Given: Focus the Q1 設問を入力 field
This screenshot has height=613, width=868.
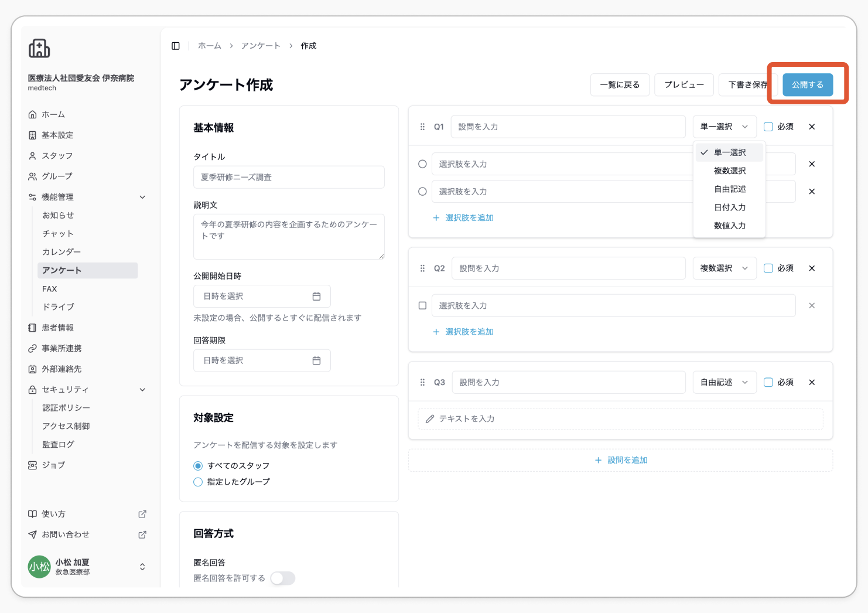Looking at the screenshot, I should coord(568,127).
